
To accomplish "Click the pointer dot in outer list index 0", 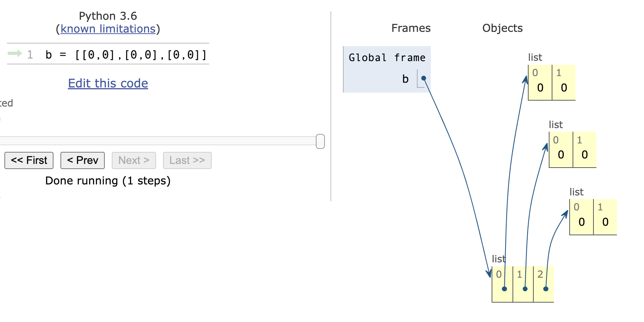I will tap(504, 289).
